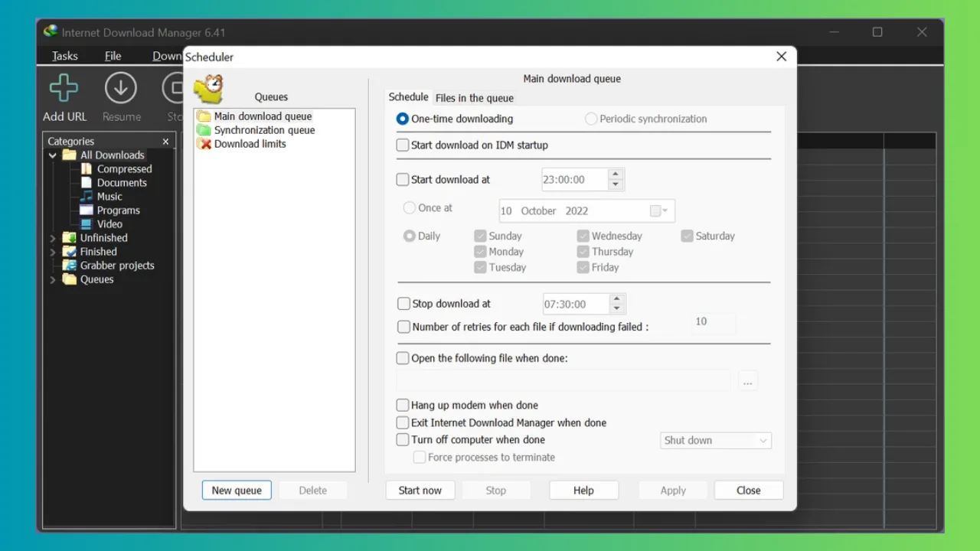Click the Add URL plus icon

[64, 89]
